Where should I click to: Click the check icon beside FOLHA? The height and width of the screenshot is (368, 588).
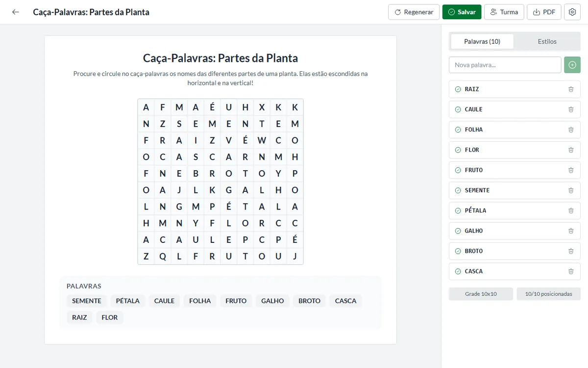coord(458,130)
